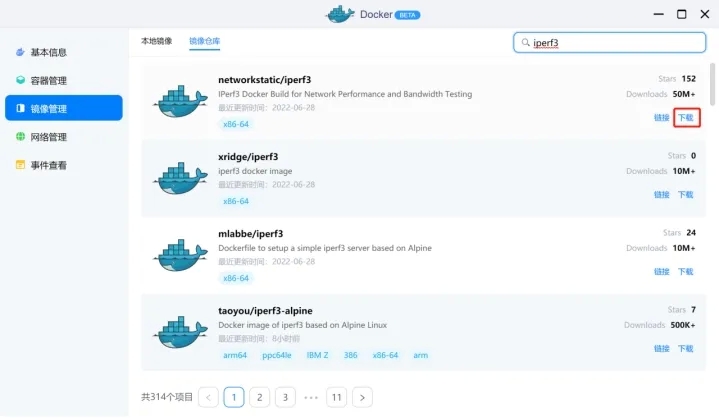This screenshot has width=719, height=418.
Task: Click the arm tag on taoyou/iperf3-alpine
Action: point(420,355)
